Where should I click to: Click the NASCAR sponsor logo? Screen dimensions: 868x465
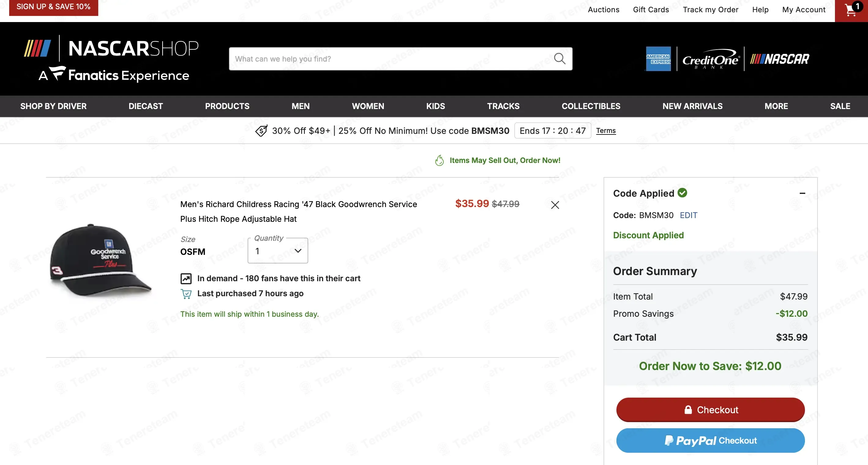point(779,59)
